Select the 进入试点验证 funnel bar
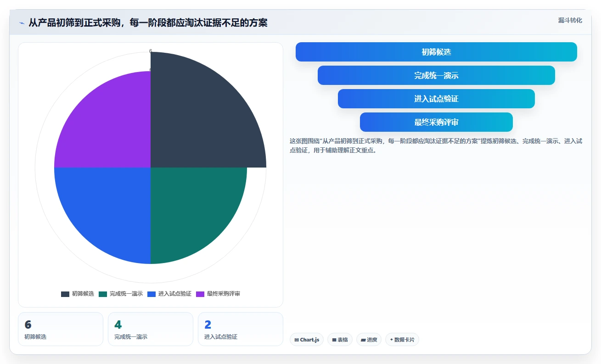 (436, 99)
